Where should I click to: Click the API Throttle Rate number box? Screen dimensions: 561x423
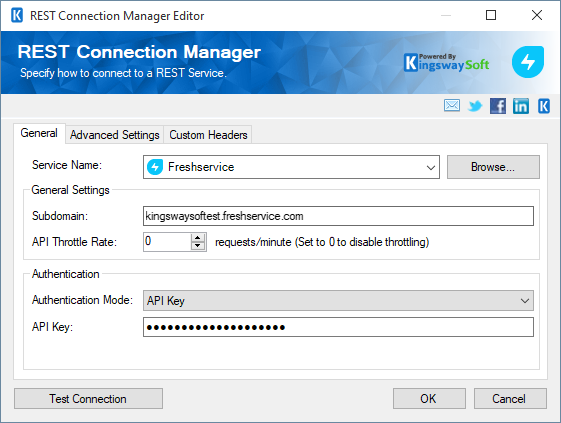pyautogui.click(x=167, y=242)
